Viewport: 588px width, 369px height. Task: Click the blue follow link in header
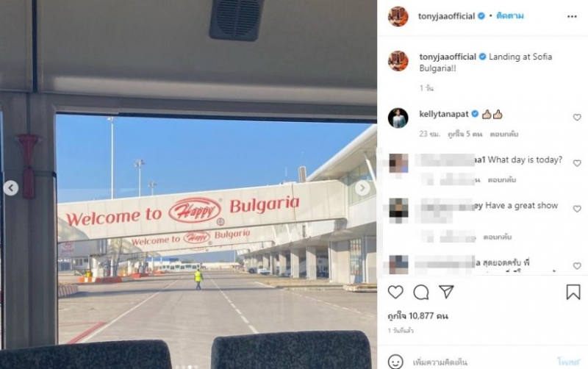click(x=510, y=16)
